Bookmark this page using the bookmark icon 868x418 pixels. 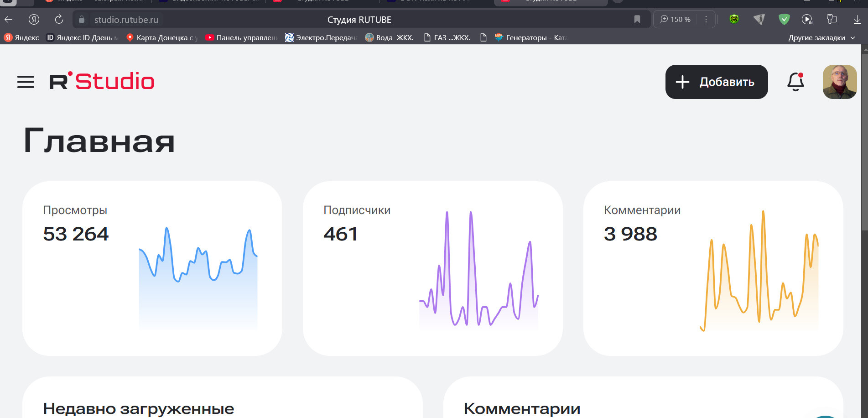[637, 19]
